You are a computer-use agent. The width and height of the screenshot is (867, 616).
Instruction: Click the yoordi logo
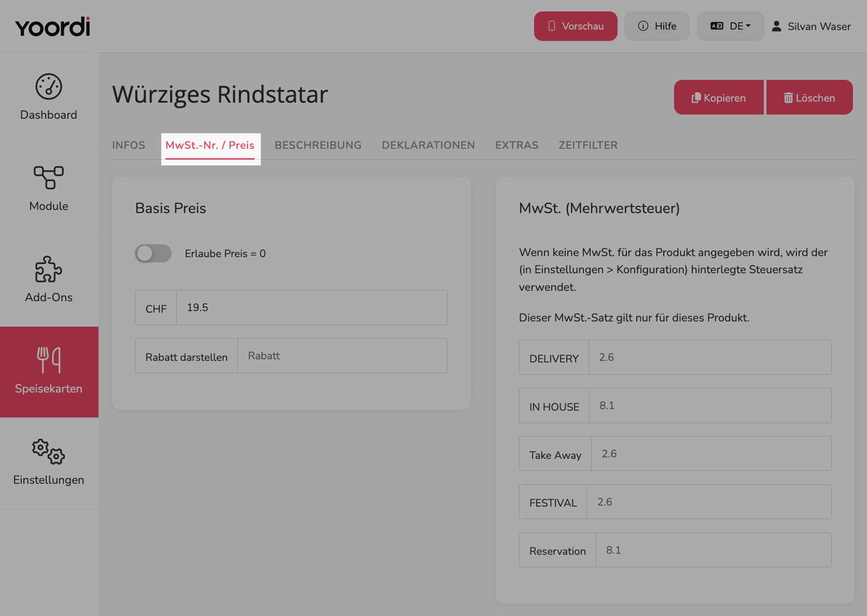pos(52,26)
